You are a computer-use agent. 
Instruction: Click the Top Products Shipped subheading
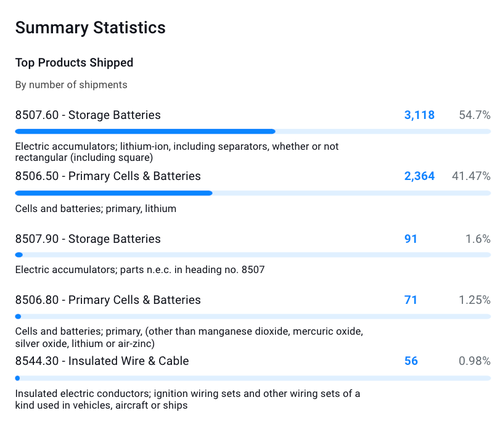tap(74, 63)
